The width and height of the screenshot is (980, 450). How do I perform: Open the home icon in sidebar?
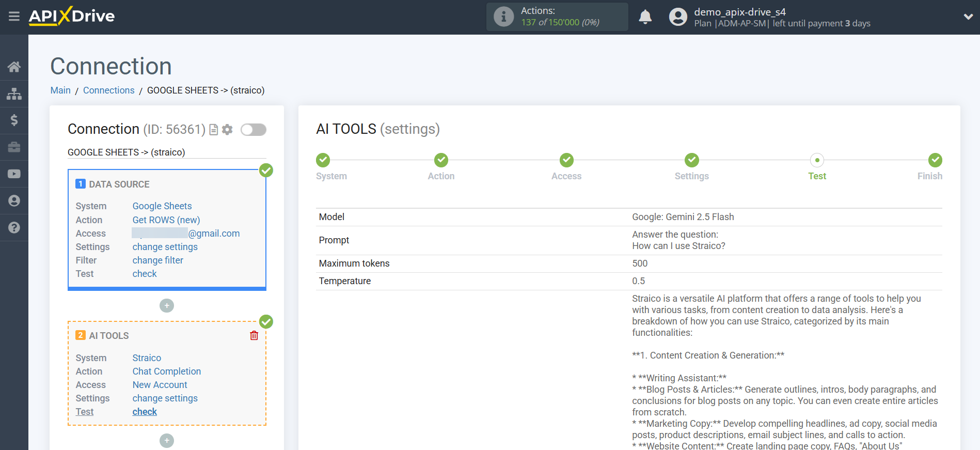[x=14, y=67]
